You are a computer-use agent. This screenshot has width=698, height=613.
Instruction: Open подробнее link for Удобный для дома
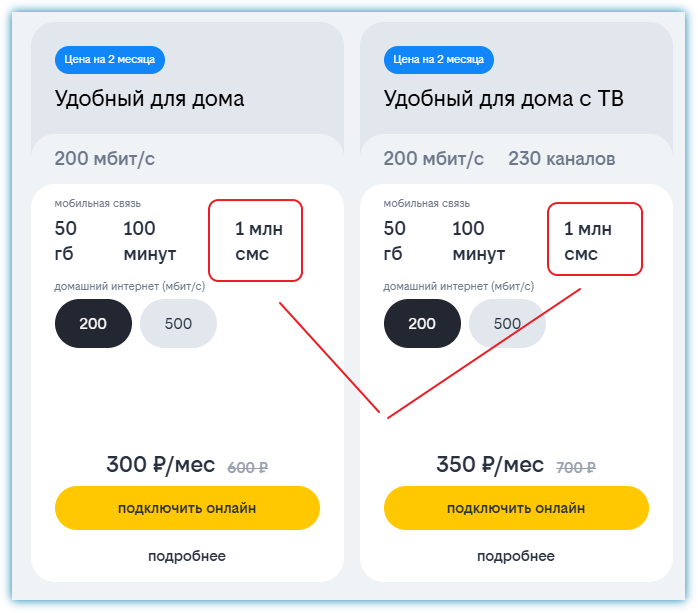(x=187, y=556)
